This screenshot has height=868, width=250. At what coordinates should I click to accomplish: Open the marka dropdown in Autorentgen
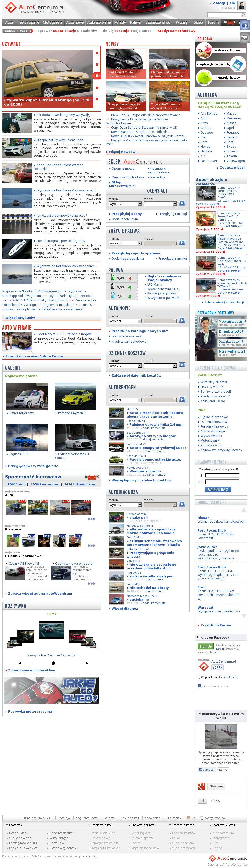(x=125, y=400)
